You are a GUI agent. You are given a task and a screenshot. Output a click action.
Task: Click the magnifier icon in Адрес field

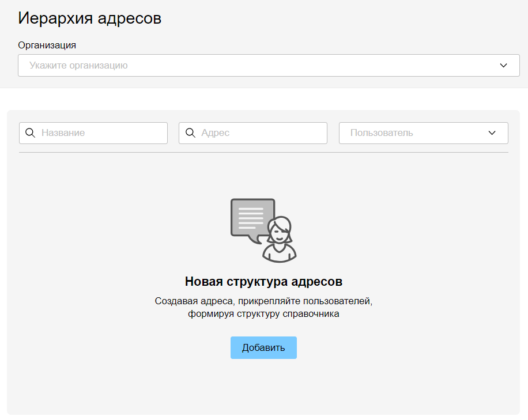[x=190, y=133]
